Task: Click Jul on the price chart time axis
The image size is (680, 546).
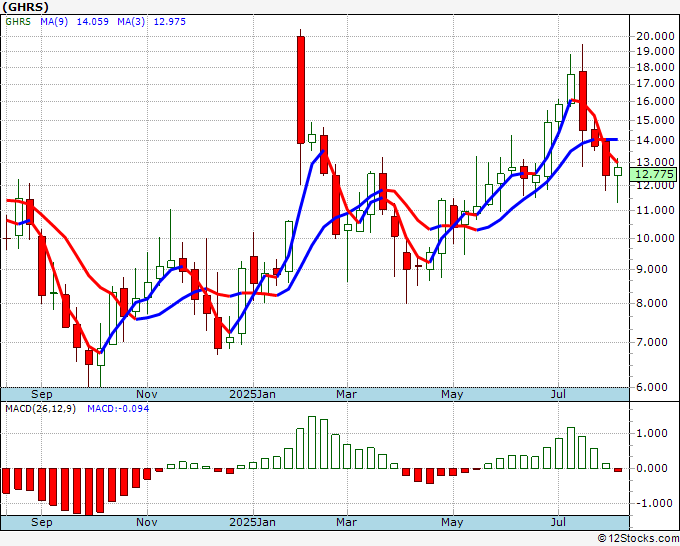Action: pyautogui.click(x=558, y=394)
